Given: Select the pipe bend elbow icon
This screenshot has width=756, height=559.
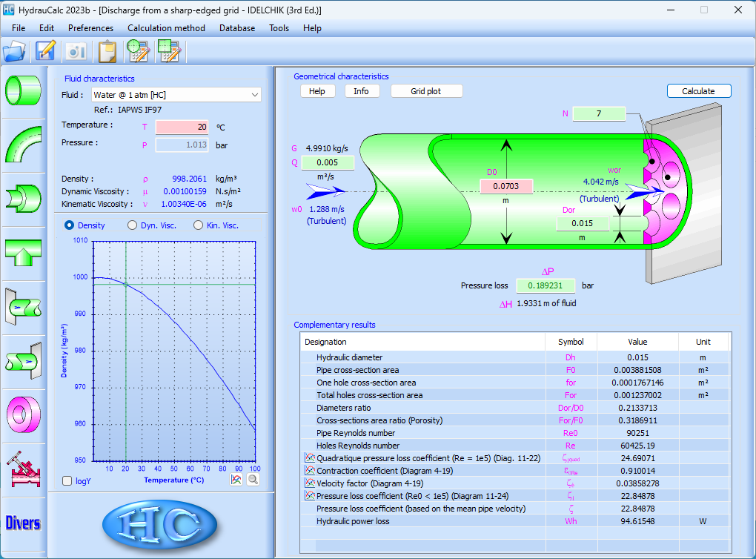Looking at the screenshot, I should pyautogui.click(x=23, y=144).
